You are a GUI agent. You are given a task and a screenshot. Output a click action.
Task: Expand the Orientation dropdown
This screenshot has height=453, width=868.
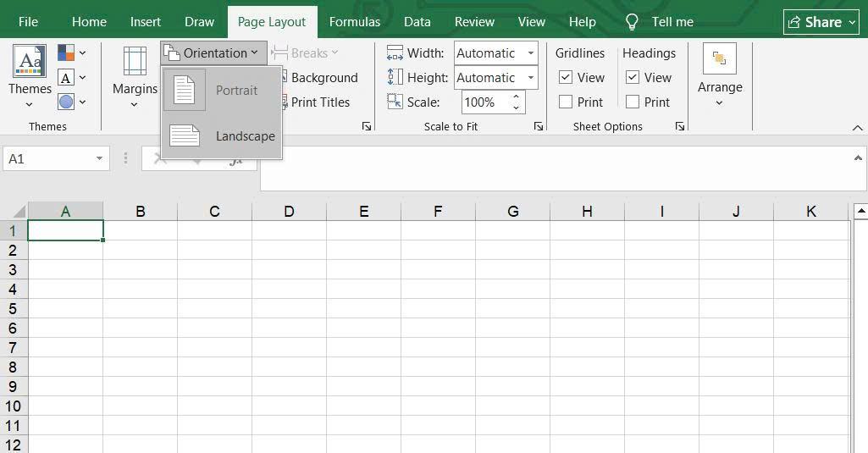(213, 53)
